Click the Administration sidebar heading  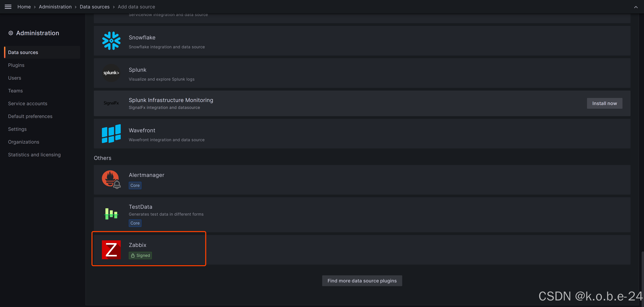(38, 33)
